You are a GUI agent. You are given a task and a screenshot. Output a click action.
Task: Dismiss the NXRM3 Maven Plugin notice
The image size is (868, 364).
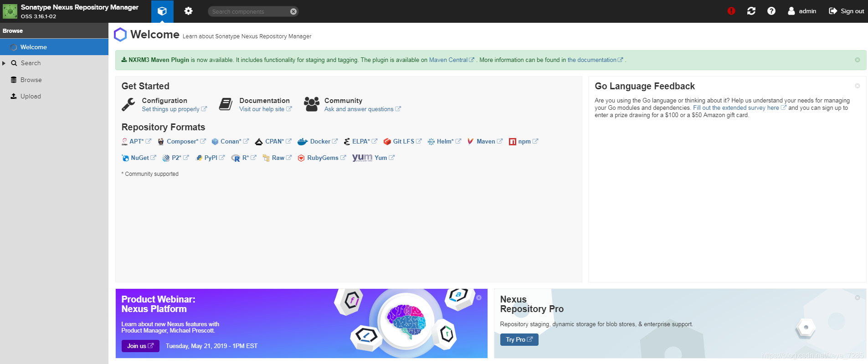[858, 60]
